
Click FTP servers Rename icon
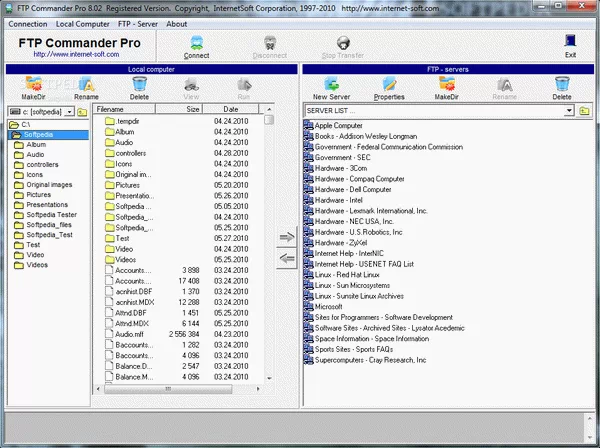(504, 85)
